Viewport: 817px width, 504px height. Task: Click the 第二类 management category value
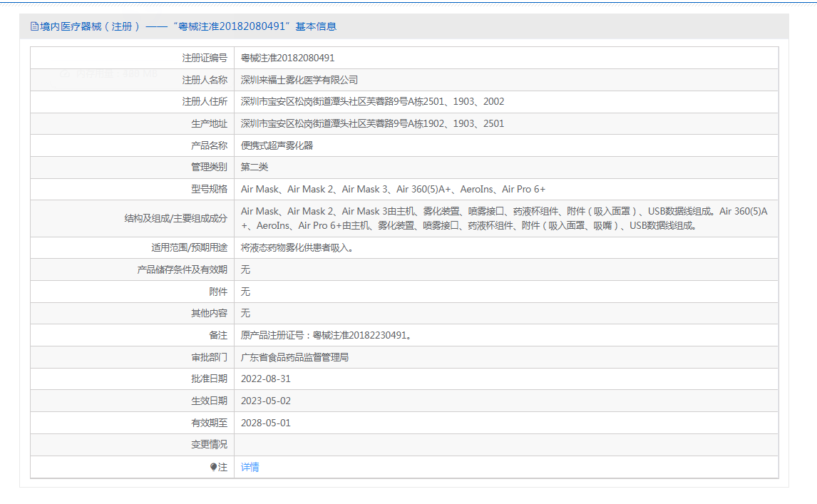pyautogui.click(x=255, y=167)
